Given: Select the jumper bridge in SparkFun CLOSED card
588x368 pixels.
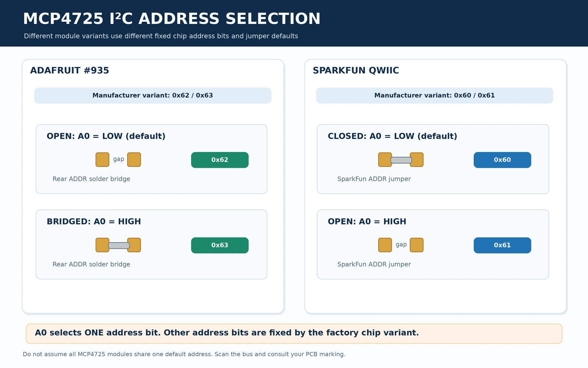Looking at the screenshot, I should point(401,160).
